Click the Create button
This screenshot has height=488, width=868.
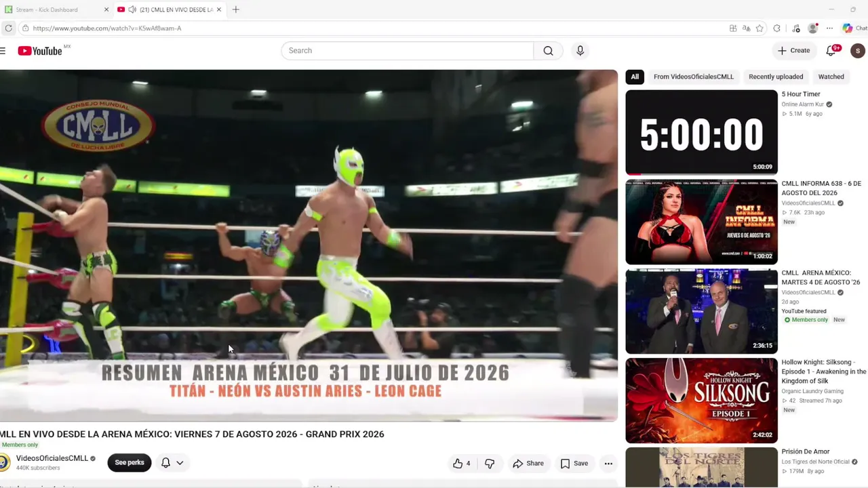[x=794, y=51]
